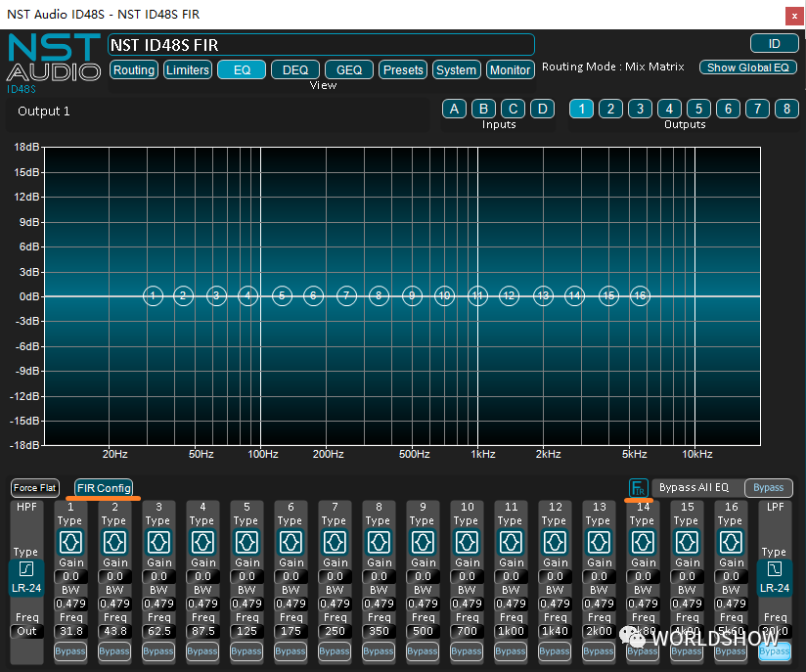Open filter type icon for EQ band 7

tap(335, 543)
